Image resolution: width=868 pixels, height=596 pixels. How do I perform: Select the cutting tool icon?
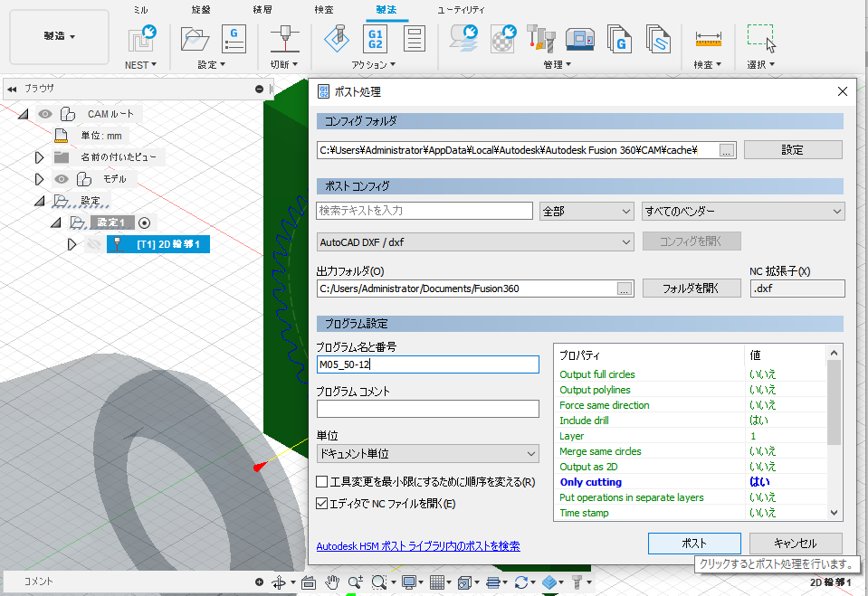(284, 39)
